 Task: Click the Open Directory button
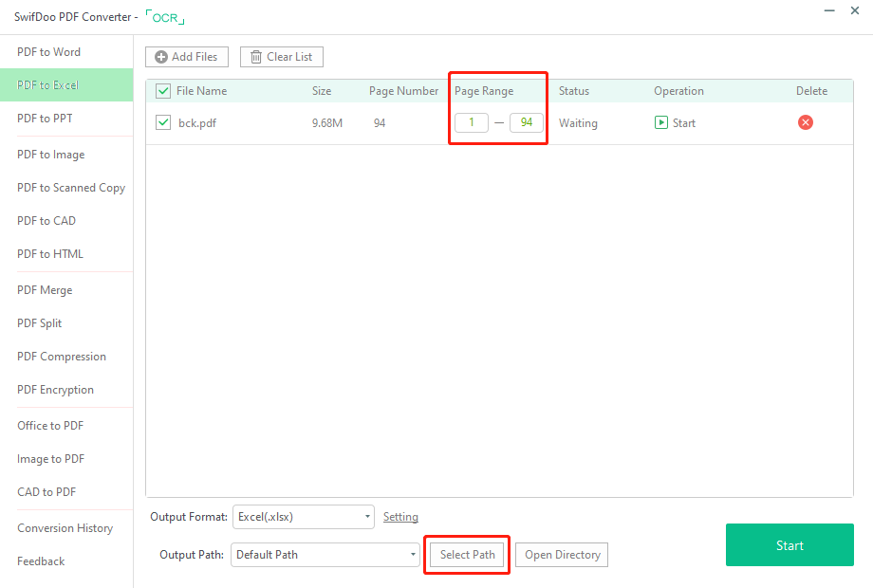pyautogui.click(x=562, y=555)
